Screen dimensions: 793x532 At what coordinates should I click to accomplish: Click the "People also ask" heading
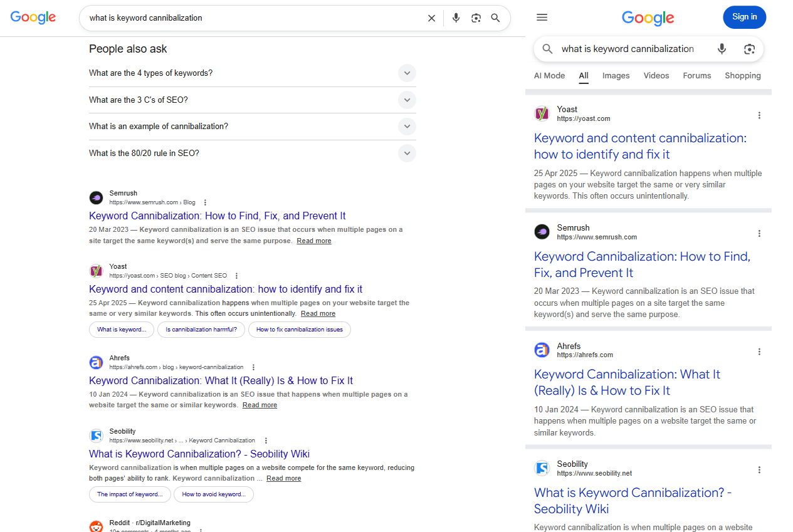(128, 49)
